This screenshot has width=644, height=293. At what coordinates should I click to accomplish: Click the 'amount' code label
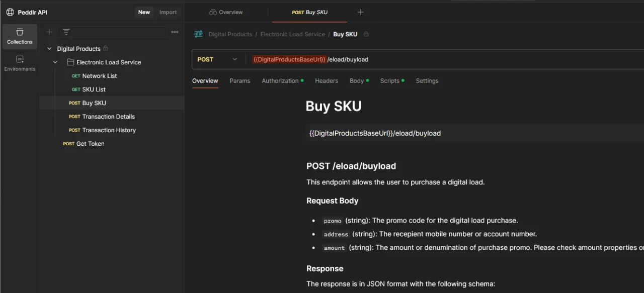point(334,248)
